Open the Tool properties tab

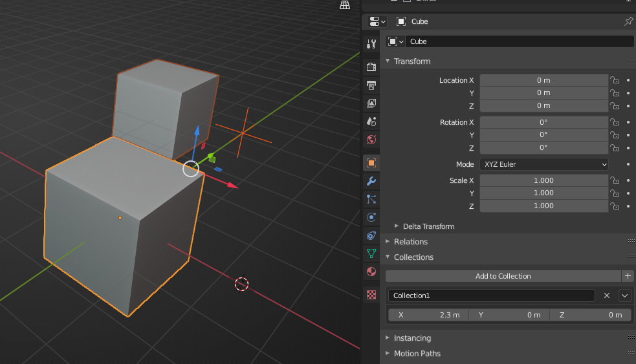(371, 44)
